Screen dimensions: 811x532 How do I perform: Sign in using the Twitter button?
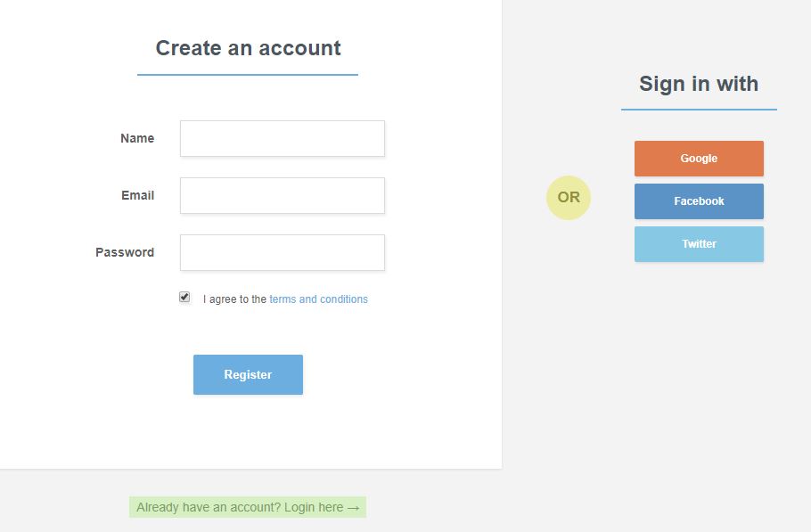tap(699, 244)
